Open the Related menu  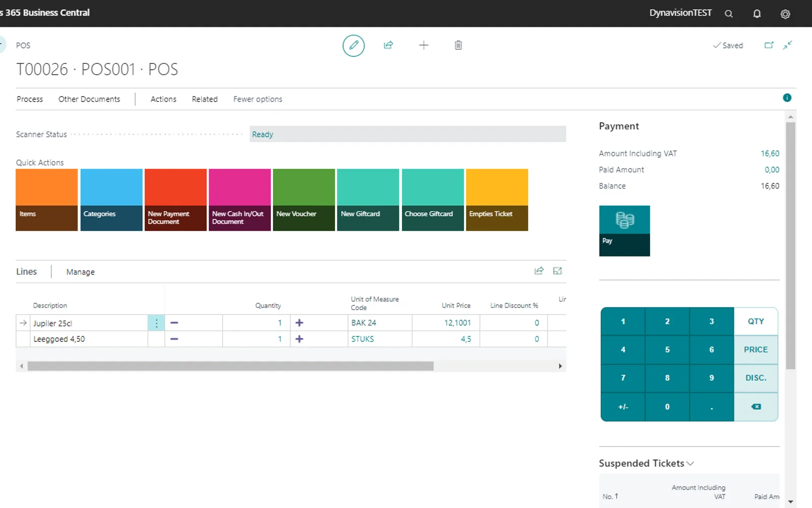[x=205, y=99]
